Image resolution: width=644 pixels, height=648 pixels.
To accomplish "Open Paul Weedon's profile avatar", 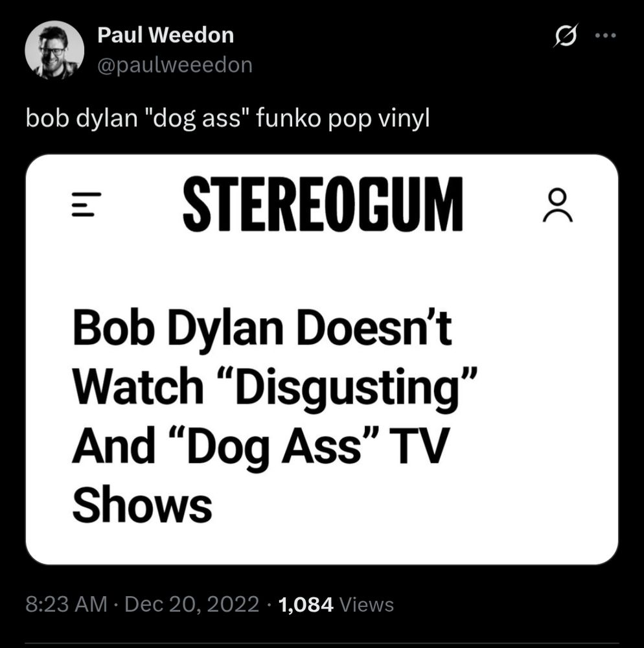I will point(54,51).
